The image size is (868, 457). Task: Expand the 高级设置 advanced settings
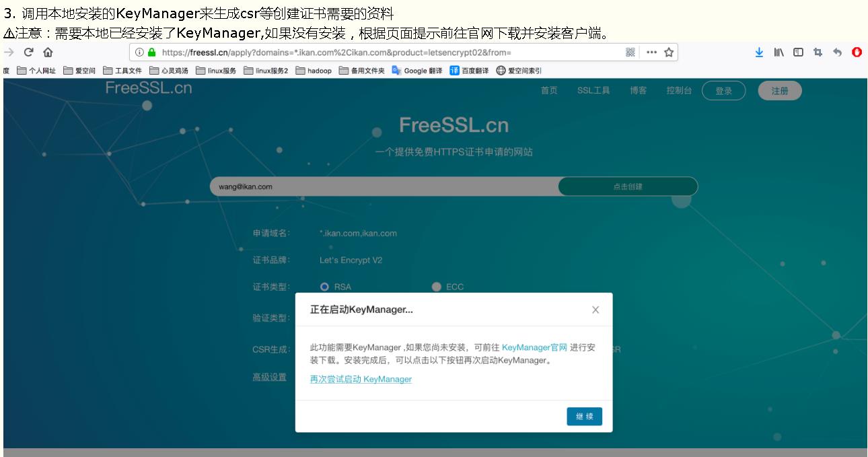coord(270,377)
